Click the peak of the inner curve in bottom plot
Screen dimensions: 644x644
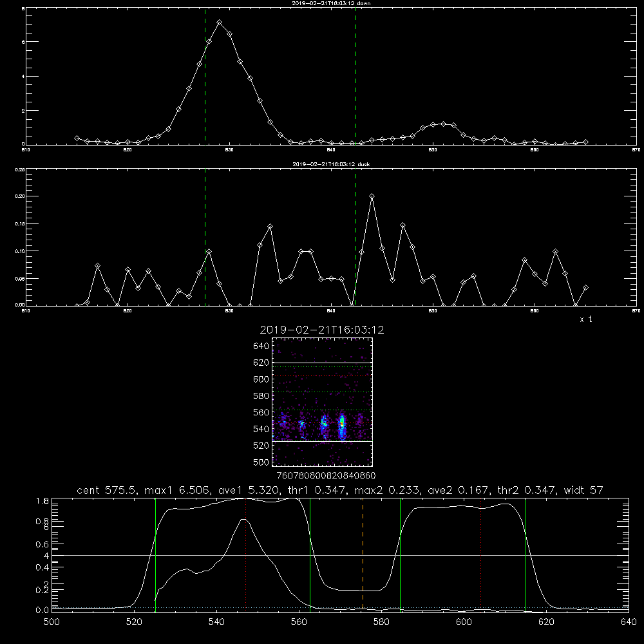pyautogui.click(x=244, y=519)
